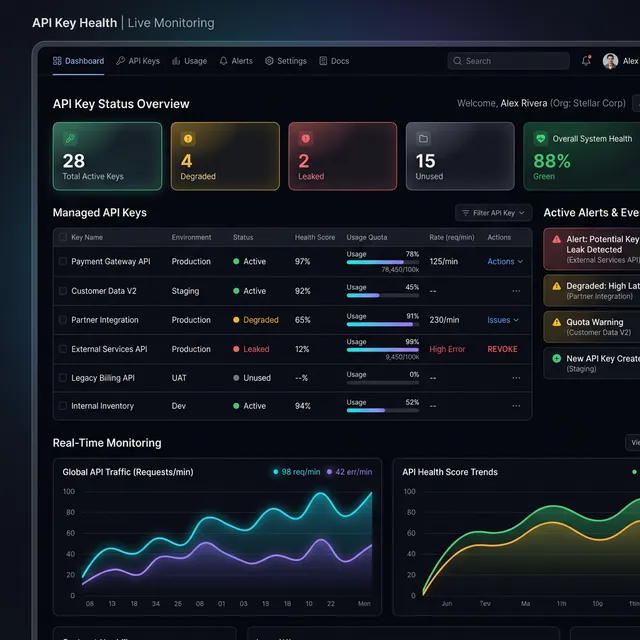Click the Settings gear icon
640x640 pixels.
(x=269, y=61)
